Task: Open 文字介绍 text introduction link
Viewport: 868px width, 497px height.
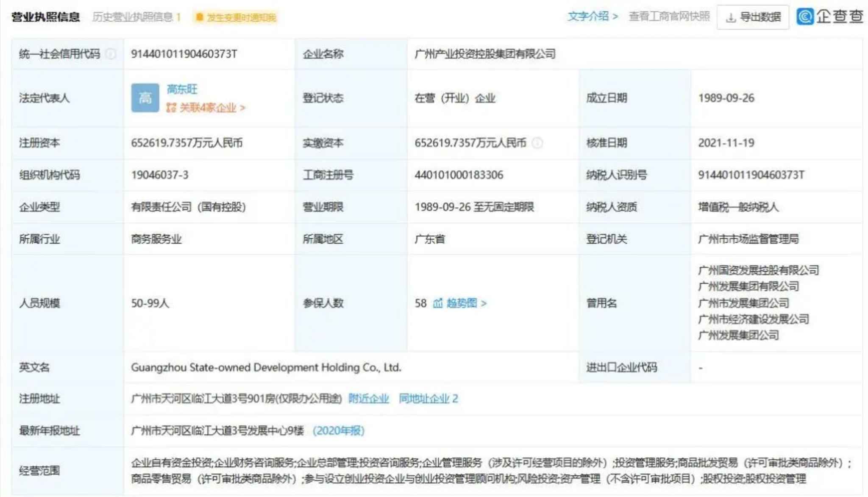Action: click(593, 17)
